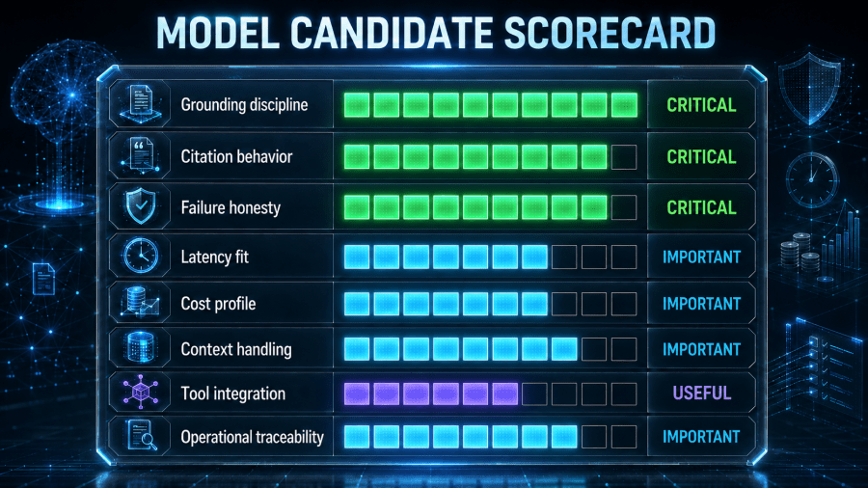Select the Cost profile coins chart icon
Image resolution: width=868 pixels, height=488 pixels.
point(141,303)
